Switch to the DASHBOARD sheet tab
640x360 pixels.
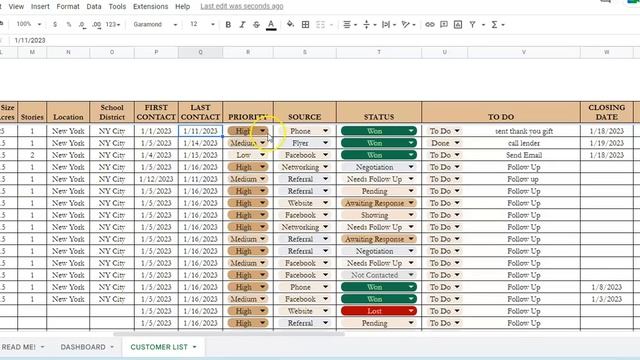[83, 347]
